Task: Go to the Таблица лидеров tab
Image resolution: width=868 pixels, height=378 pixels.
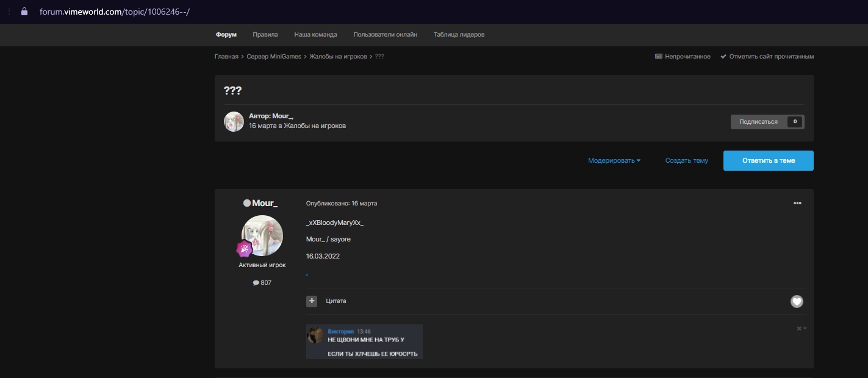Action: click(x=459, y=35)
